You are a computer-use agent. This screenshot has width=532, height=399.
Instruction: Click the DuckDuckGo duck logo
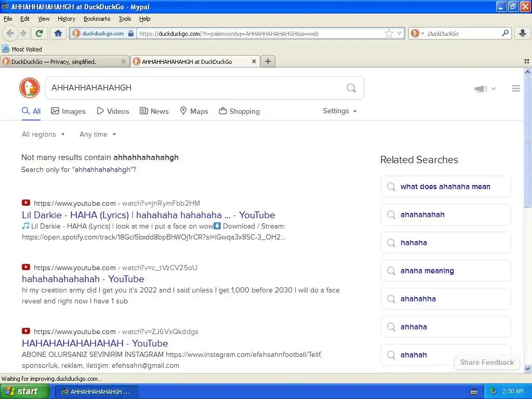(30, 87)
